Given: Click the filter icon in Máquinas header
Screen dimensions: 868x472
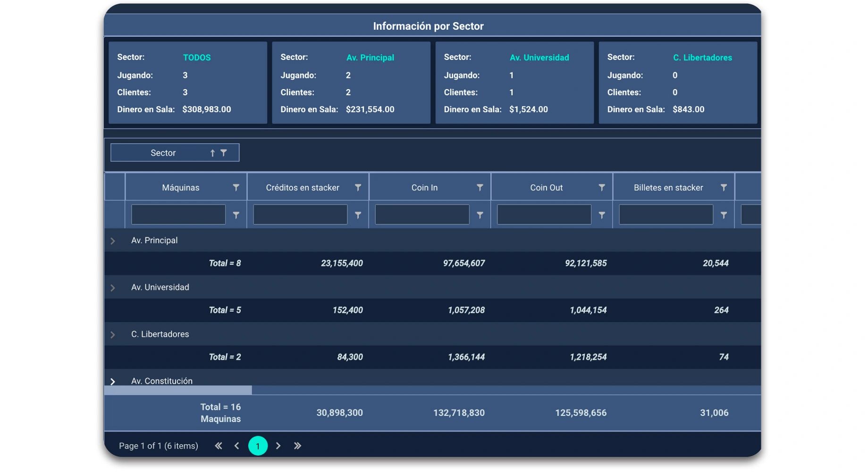Looking at the screenshot, I should click(x=236, y=188).
